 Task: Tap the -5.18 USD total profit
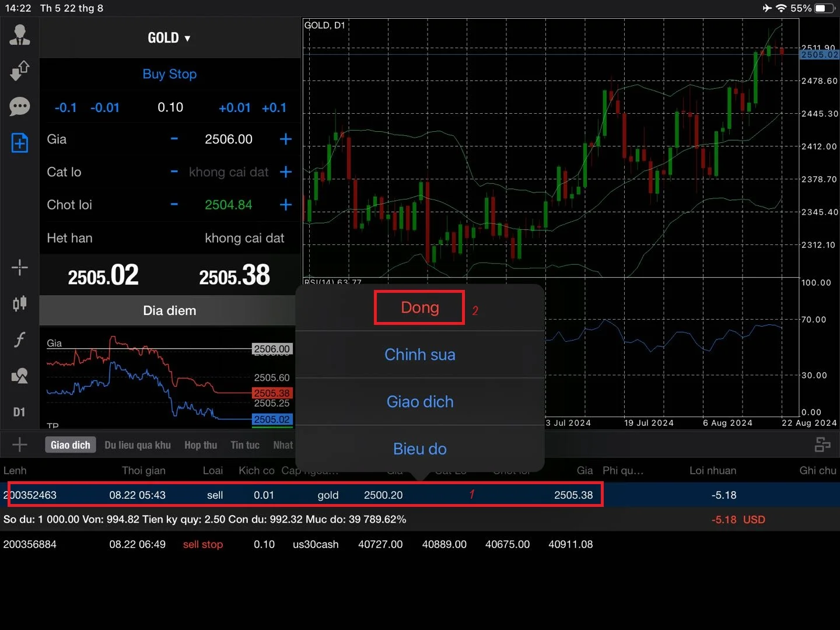[x=738, y=519]
